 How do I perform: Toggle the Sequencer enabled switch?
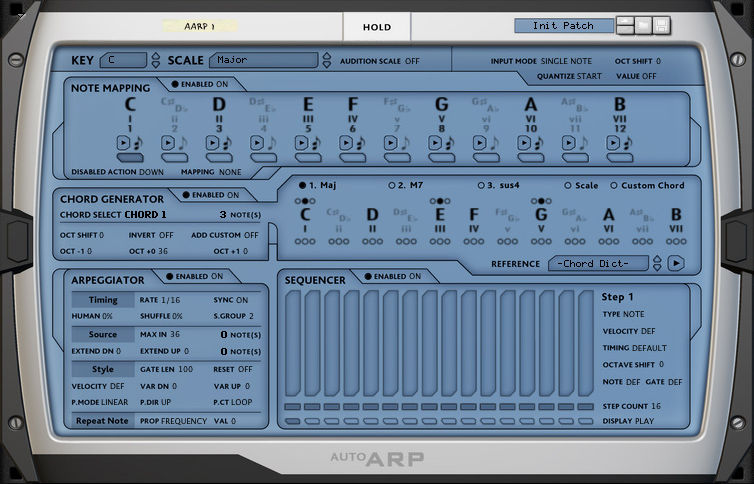pos(367,276)
